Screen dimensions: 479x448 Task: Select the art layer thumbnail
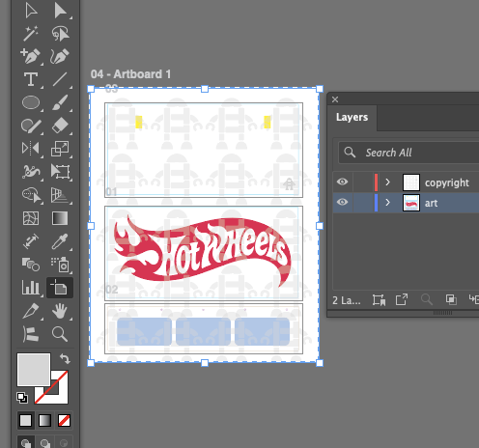(411, 203)
